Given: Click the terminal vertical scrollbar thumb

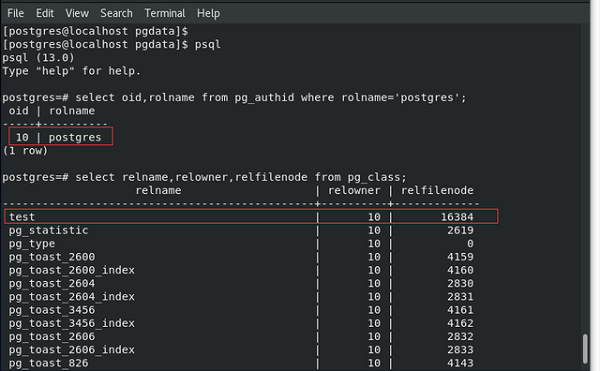Looking at the screenshot, I should (x=585, y=349).
